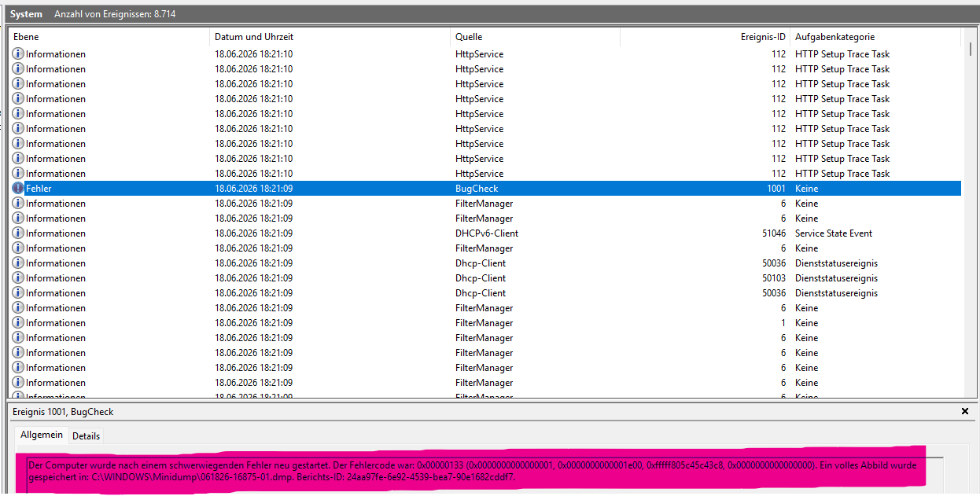Click the Service State Event category cell
The width and height of the screenshot is (980, 496).
(x=834, y=233)
